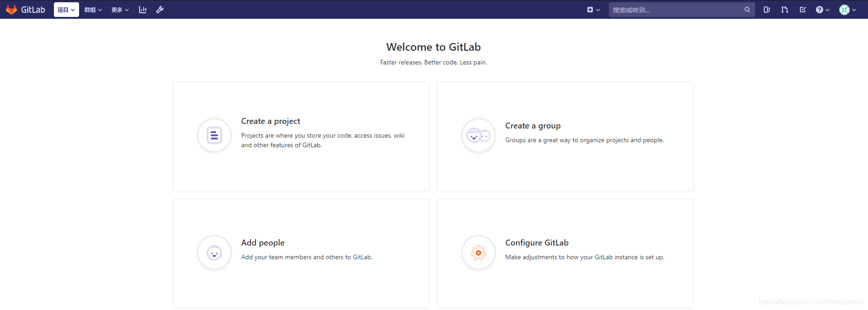868x310 pixels.
Task: Click the Create a project heading
Action: [271, 121]
